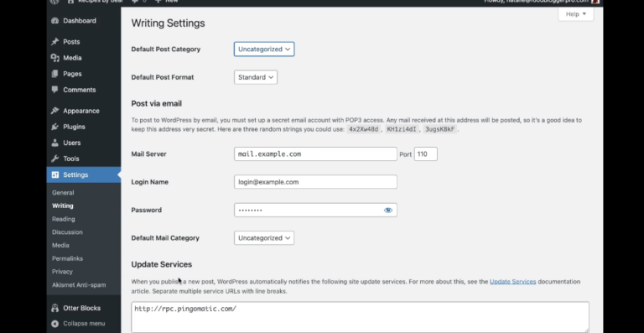Screen dimensions: 644x333
Task: Click the Otter Blocks menu item
Action: (x=81, y=308)
